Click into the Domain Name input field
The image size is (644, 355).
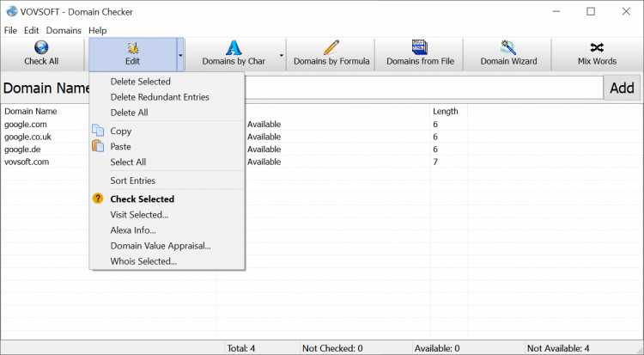click(x=425, y=88)
